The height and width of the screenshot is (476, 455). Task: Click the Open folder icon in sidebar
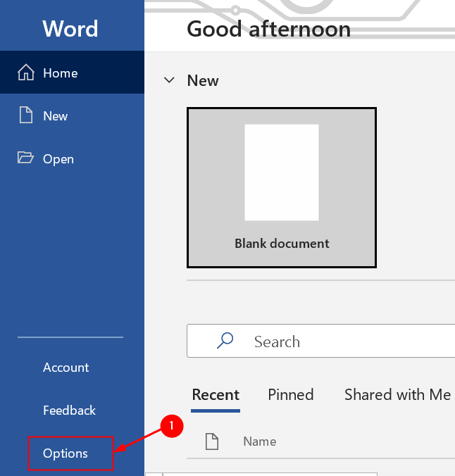(25, 158)
